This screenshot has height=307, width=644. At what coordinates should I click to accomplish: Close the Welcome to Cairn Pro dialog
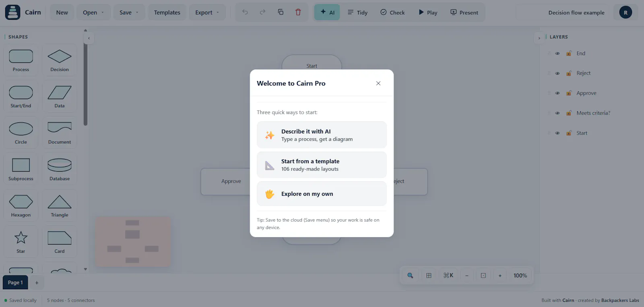(378, 83)
